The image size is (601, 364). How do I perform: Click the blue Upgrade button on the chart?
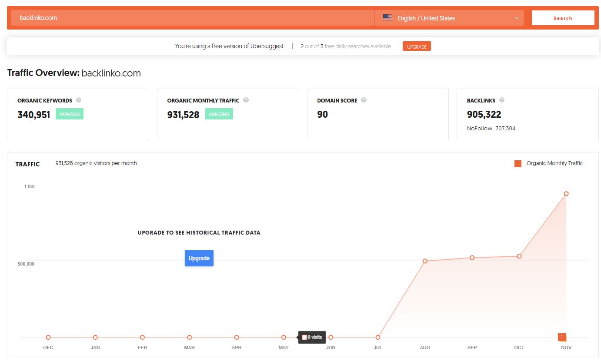pyautogui.click(x=199, y=258)
